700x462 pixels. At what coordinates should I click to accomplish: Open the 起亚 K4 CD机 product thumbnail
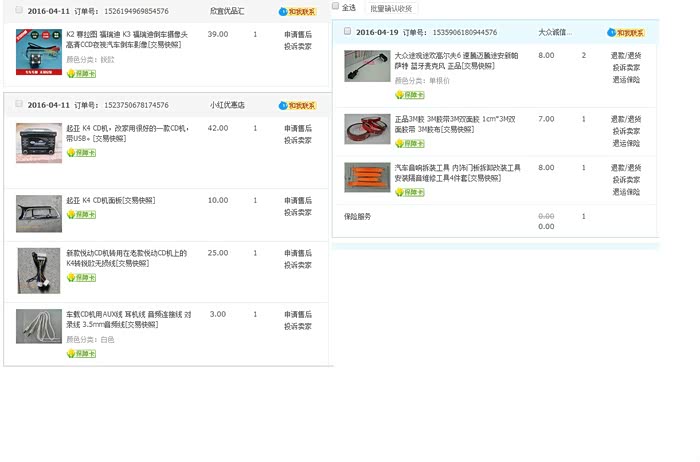point(38,143)
